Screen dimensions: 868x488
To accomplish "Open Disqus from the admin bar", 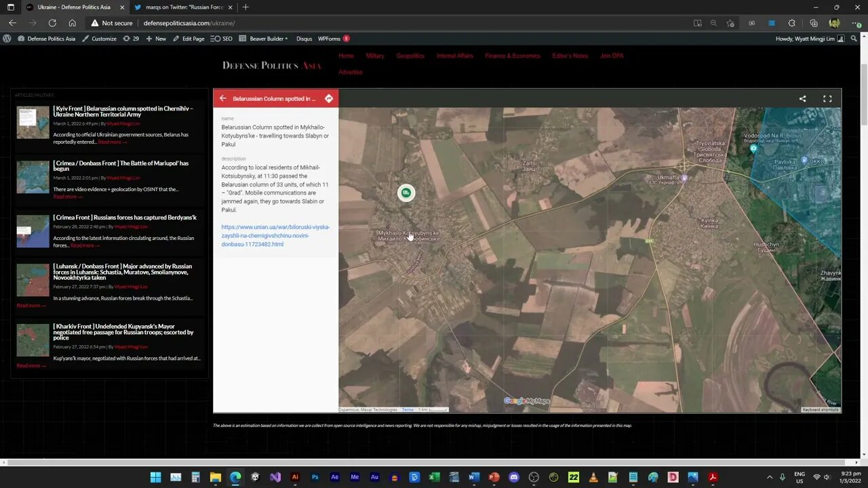I will [x=304, y=39].
